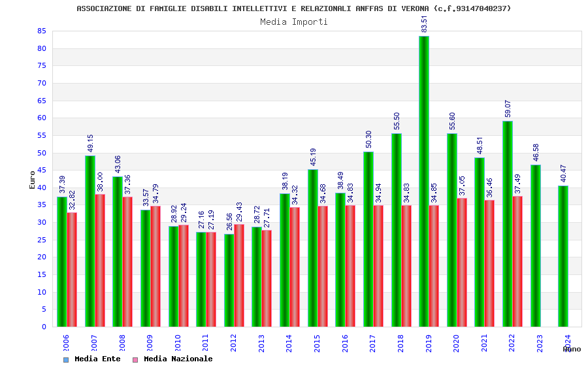Click the blue Media Ente legend swatch

click(x=66, y=360)
